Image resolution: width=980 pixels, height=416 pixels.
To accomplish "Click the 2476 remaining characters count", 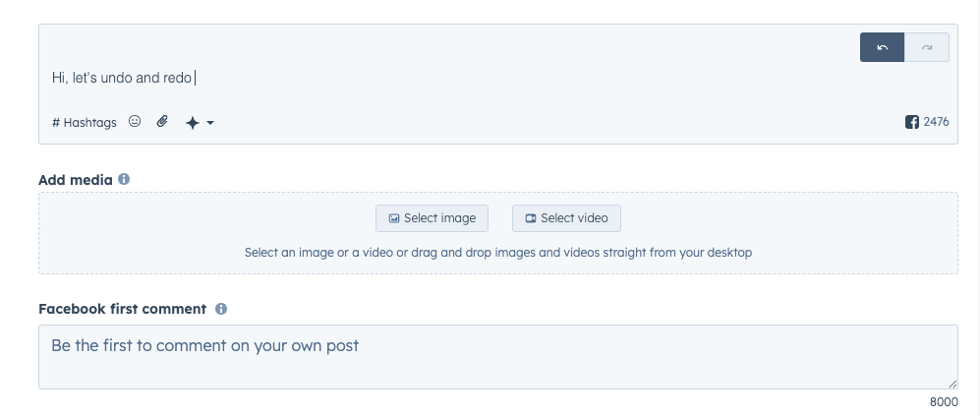I will [936, 122].
